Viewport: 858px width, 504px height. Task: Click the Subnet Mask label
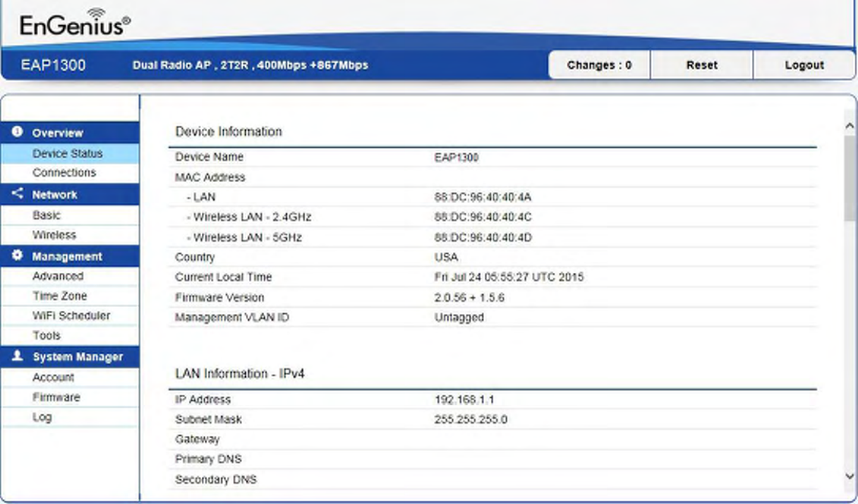pyautogui.click(x=208, y=419)
